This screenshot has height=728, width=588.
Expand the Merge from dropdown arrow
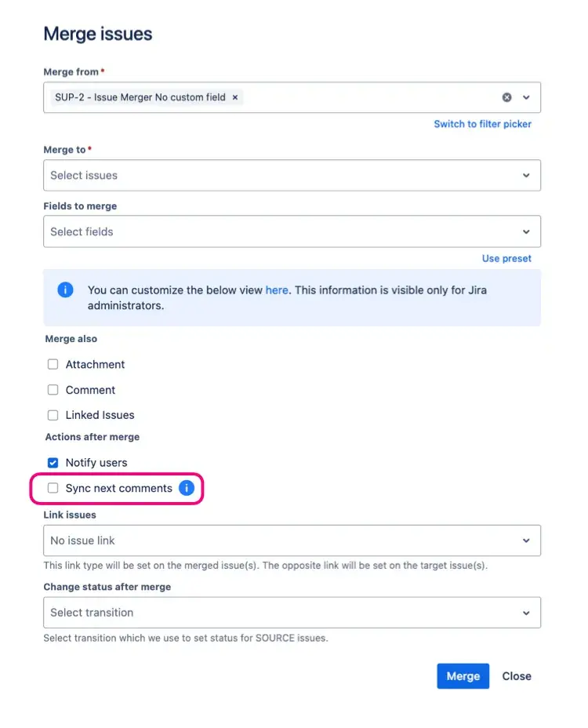pos(526,97)
